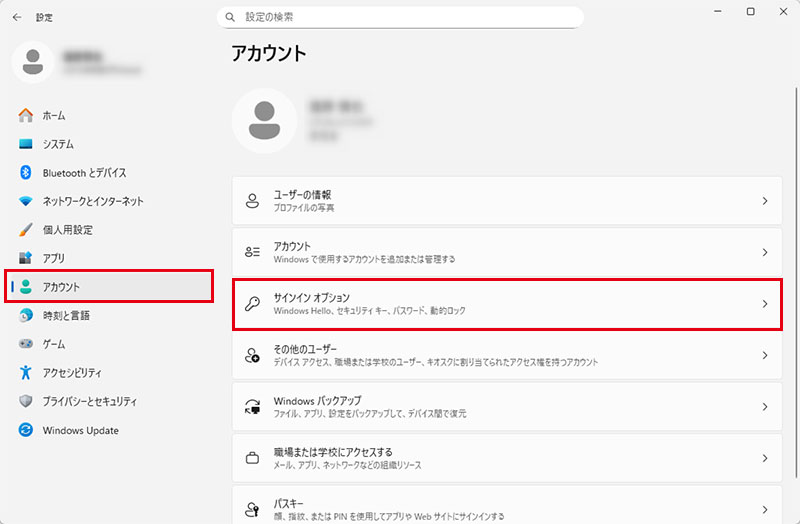Open サインイン オプション chevron arrow

765,304
